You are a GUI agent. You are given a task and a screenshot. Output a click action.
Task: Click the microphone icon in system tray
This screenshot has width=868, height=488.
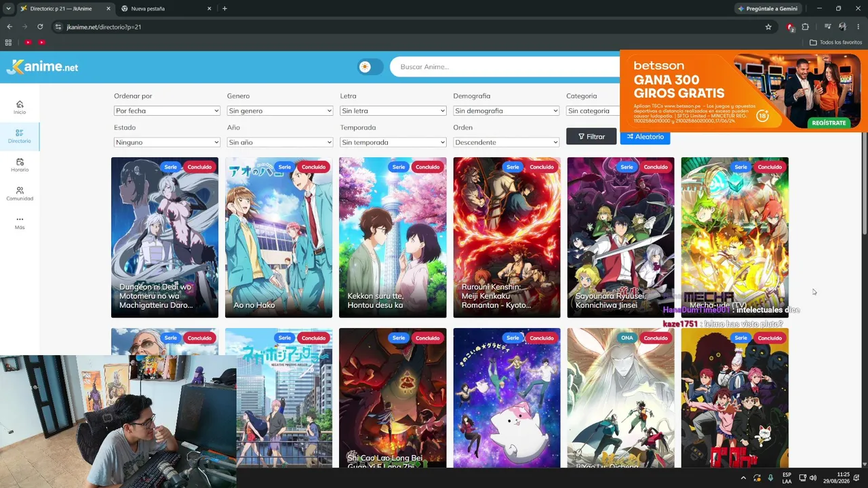770,478
